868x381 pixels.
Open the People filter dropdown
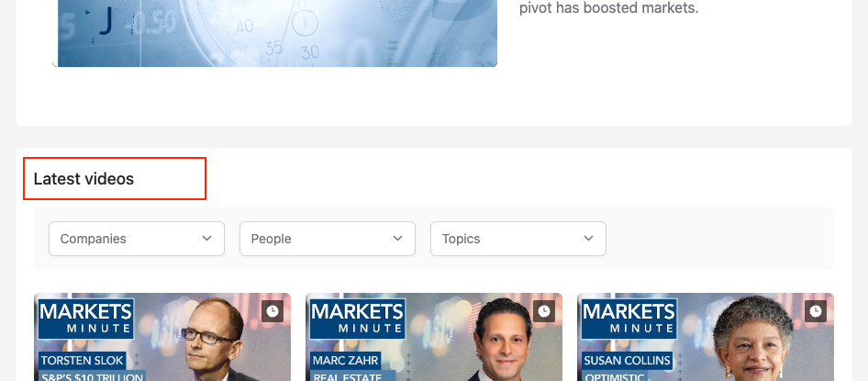pyautogui.click(x=328, y=239)
